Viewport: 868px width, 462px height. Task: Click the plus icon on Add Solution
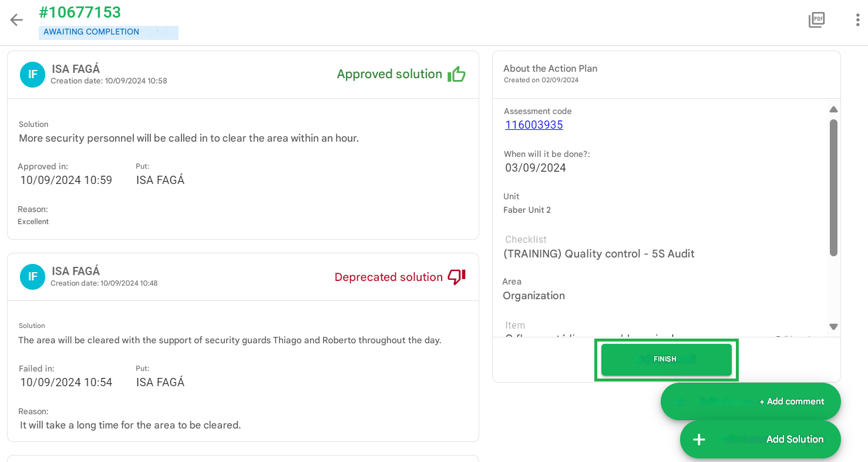pyautogui.click(x=699, y=440)
